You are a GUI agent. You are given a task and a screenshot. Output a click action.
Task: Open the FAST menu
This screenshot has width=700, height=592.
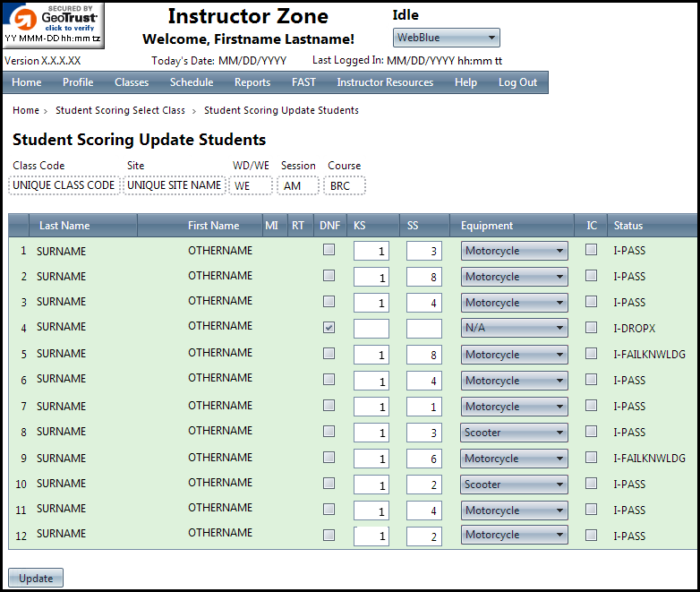[303, 82]
